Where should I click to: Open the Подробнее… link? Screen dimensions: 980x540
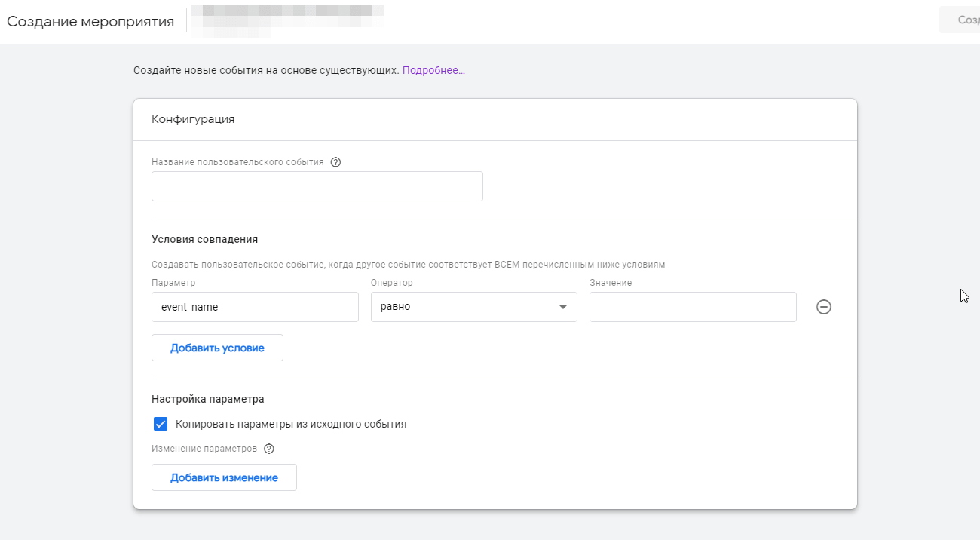pos(433,70)
